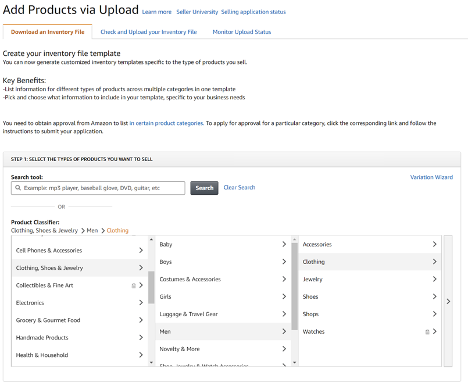This screenshot has width=468, height=386.
Task: Click the middle column scrollbar thumb
Action: pos(295,286)
